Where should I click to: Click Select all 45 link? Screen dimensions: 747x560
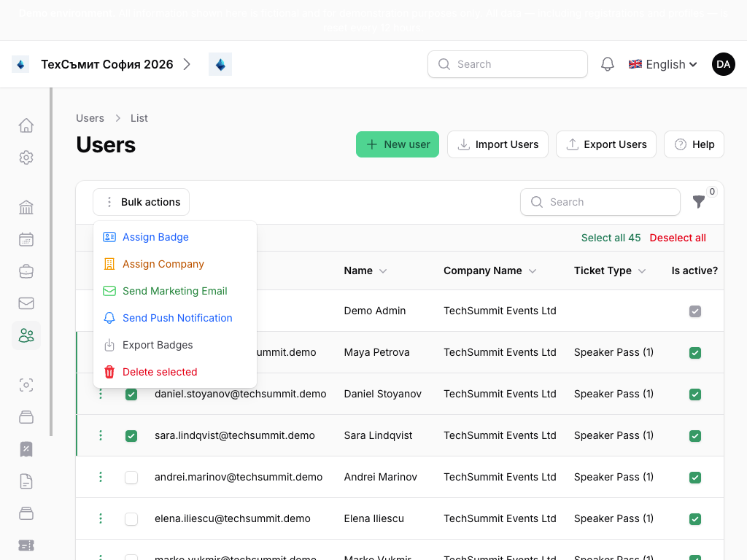tap(611, 238)
